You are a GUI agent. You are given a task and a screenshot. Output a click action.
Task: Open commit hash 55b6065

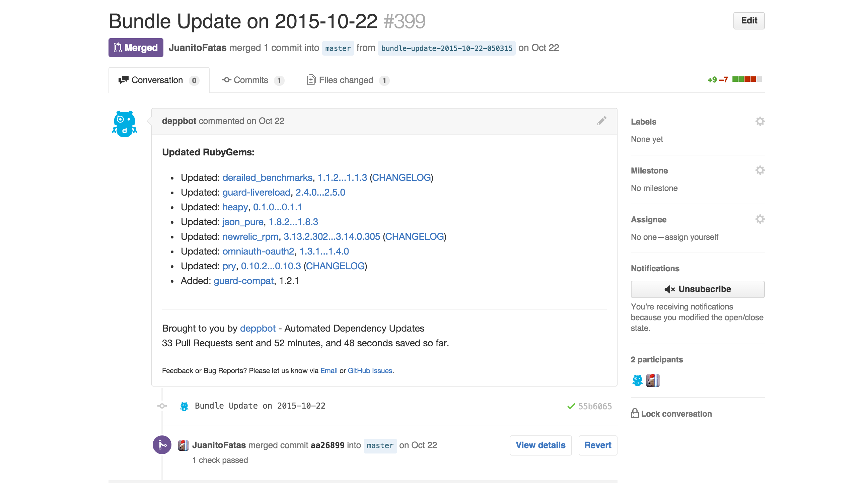coord(595,406)
